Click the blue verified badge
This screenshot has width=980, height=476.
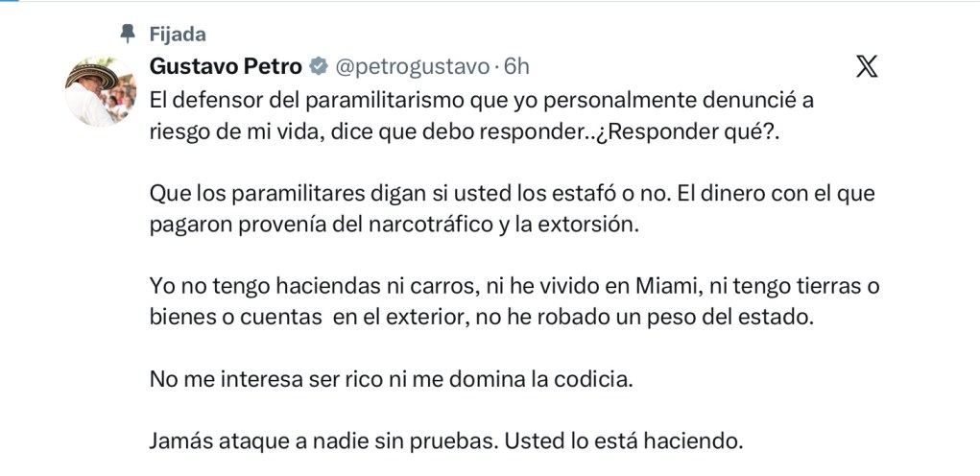pos(317,66)
